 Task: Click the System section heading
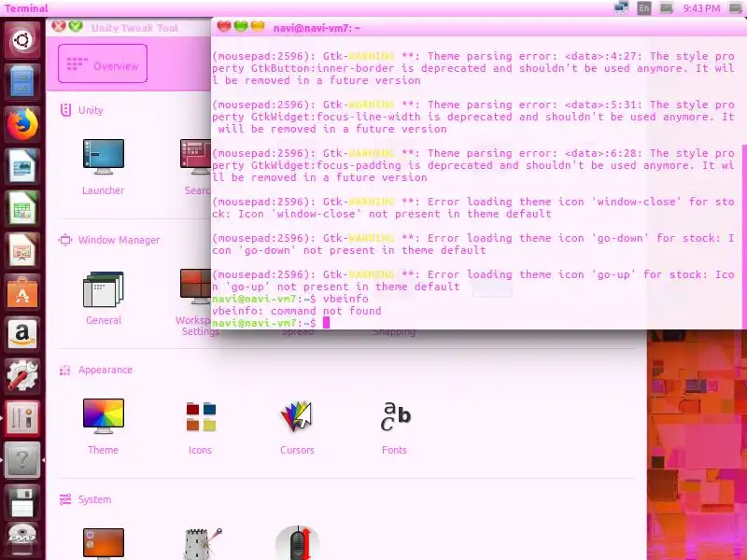(86, 499)
